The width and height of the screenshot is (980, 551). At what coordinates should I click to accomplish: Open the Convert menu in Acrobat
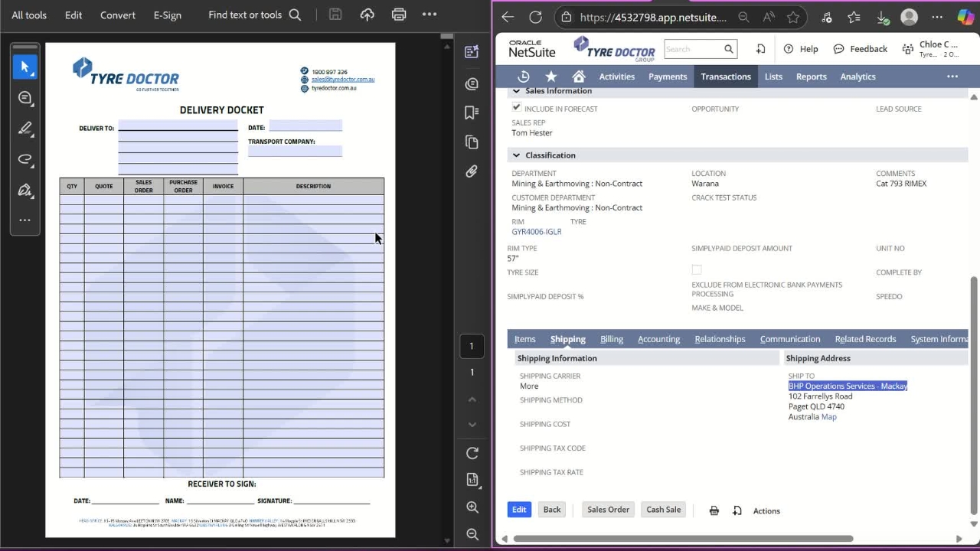point(118,15)
